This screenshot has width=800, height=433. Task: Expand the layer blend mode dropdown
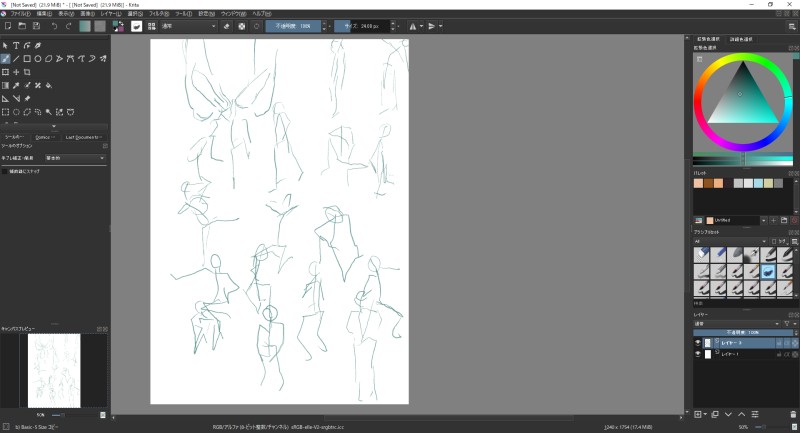point(735,323)
